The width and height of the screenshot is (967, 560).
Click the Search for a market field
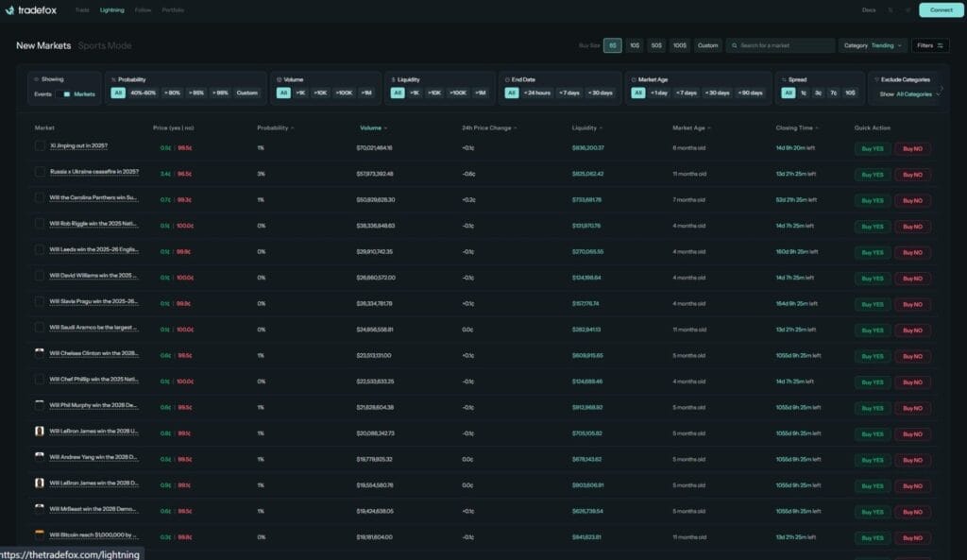[784, 45]
